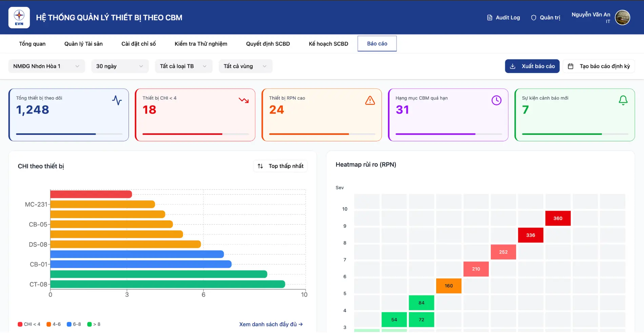The image size is (644, 333).
Task: Expand the Tất cả loại TB dropdown
Action: point(183,66)
